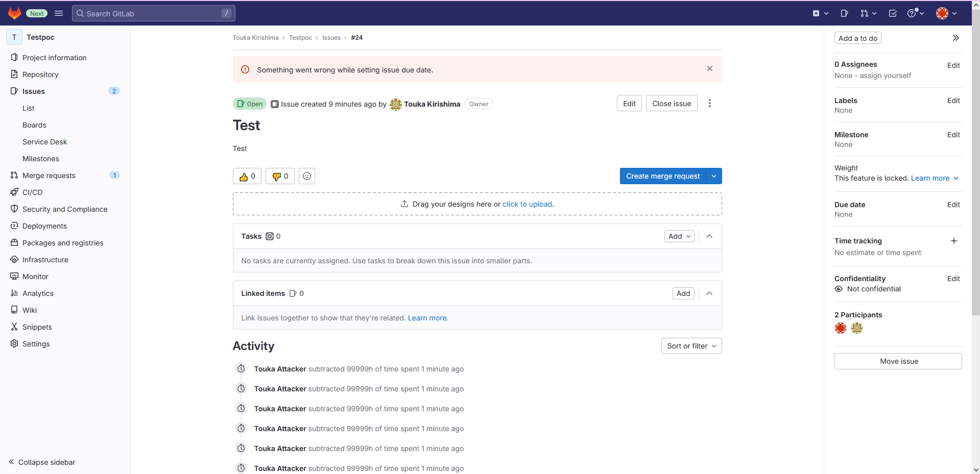Open the to-do list icon in header

tap(893, 13)
